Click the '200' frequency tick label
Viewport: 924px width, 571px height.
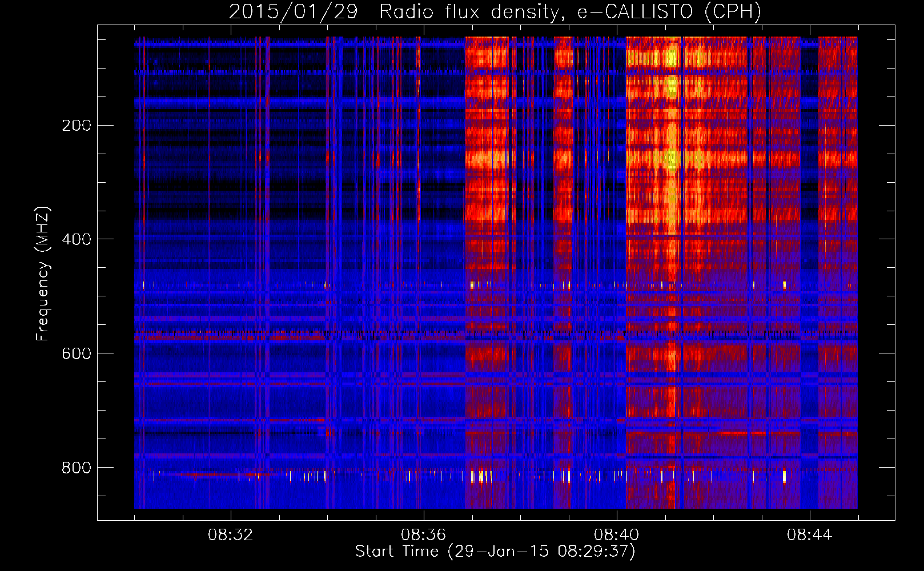click(77, 126)
